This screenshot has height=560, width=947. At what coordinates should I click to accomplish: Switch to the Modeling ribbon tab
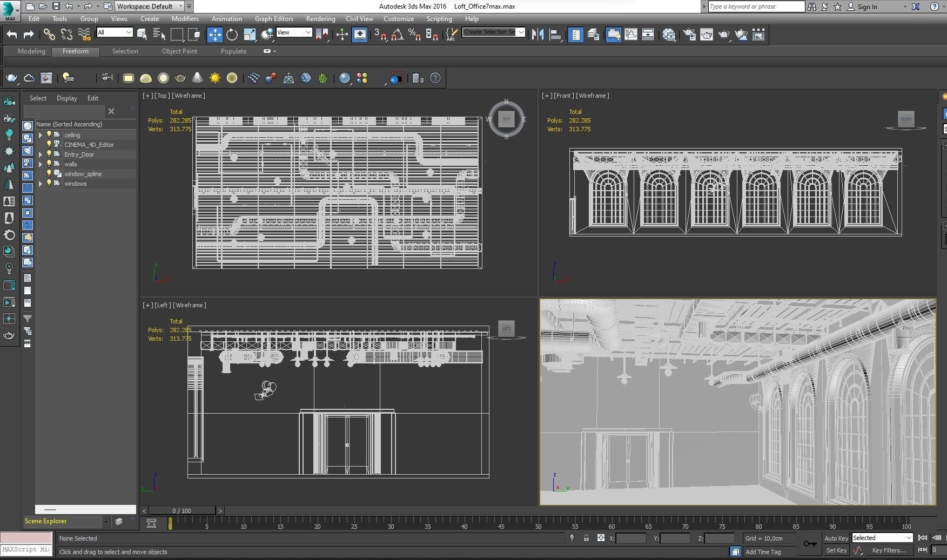coord(31,51)
